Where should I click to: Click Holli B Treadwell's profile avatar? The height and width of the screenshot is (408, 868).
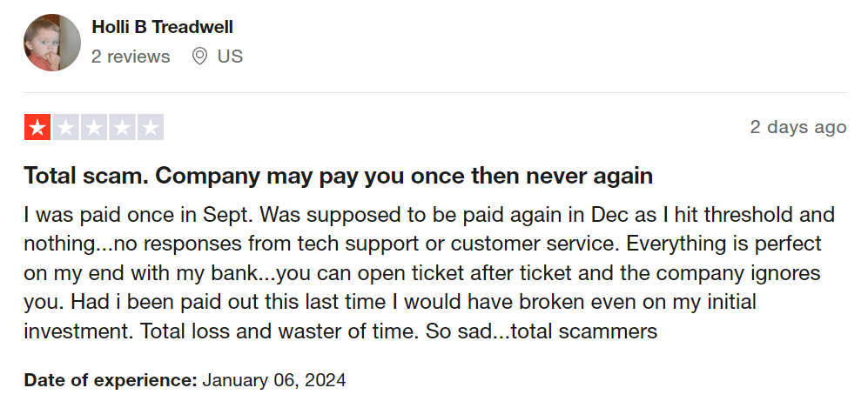point(53,43)
